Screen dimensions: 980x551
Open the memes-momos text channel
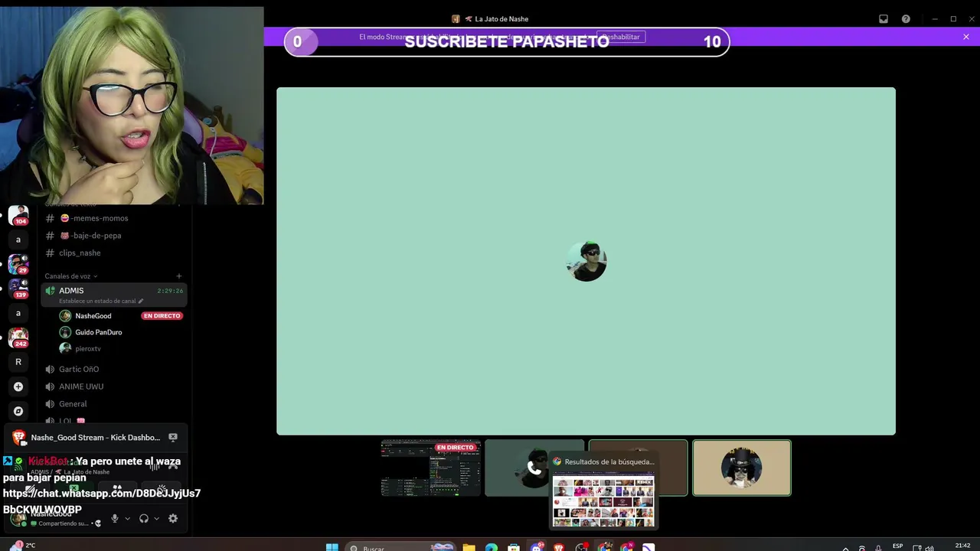[113, 218]
